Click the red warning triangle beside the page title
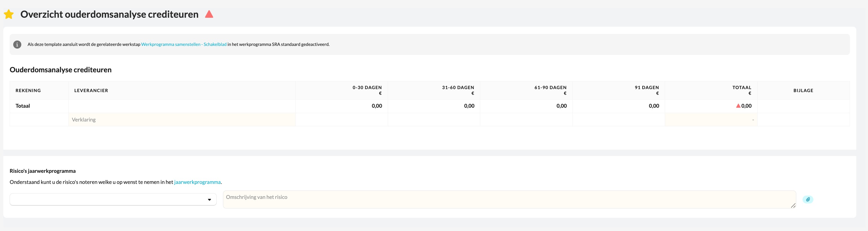This screenshot has height=231, width=868. click(x=209, y=14)
